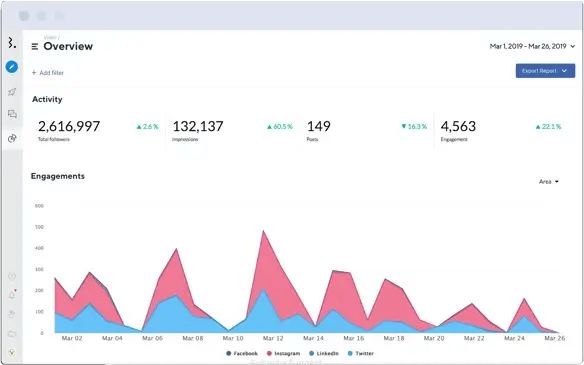The height and width of the screenshot is (365, 584).
Task: Open the folder icon in sidebar
Action: 12,334
